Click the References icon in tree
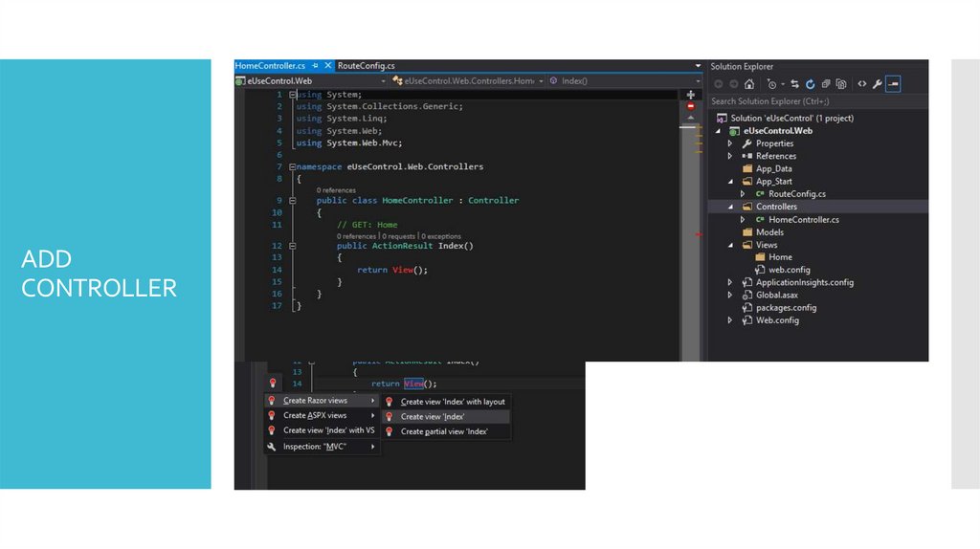The width and height of the screenshot is (980, 549). pyautogui.click(x=746, y=156)
